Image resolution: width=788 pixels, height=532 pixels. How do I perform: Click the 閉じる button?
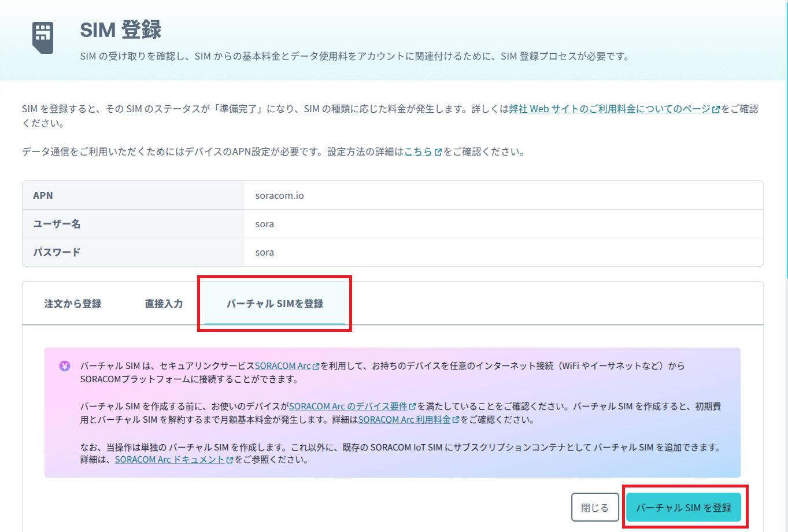[x=595, y=508]
